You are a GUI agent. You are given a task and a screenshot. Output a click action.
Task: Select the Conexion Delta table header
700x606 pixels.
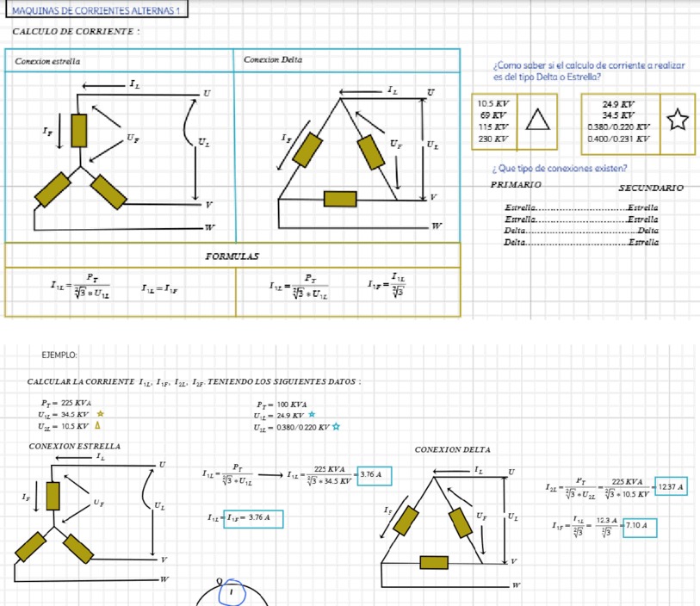coord(273,59)
